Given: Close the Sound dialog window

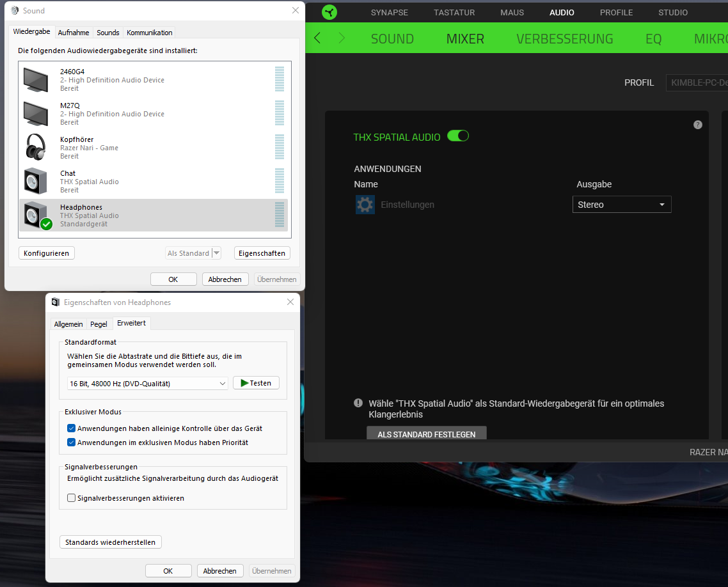Looking at the screenshot, I should pyautogui.click(x=296, y=10).
